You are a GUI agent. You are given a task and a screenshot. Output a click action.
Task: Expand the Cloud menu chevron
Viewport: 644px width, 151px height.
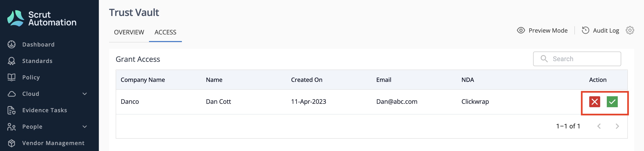pyautogui.click(x=85, y=94)
